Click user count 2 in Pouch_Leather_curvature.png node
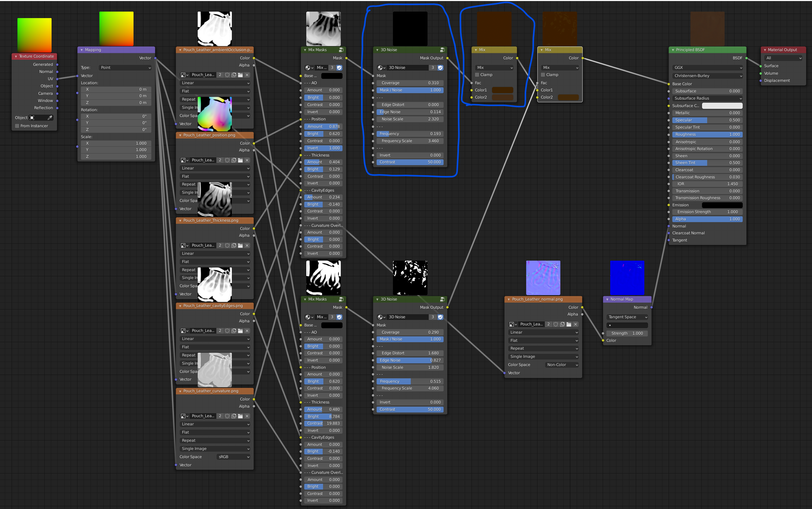 coord(220,416)
